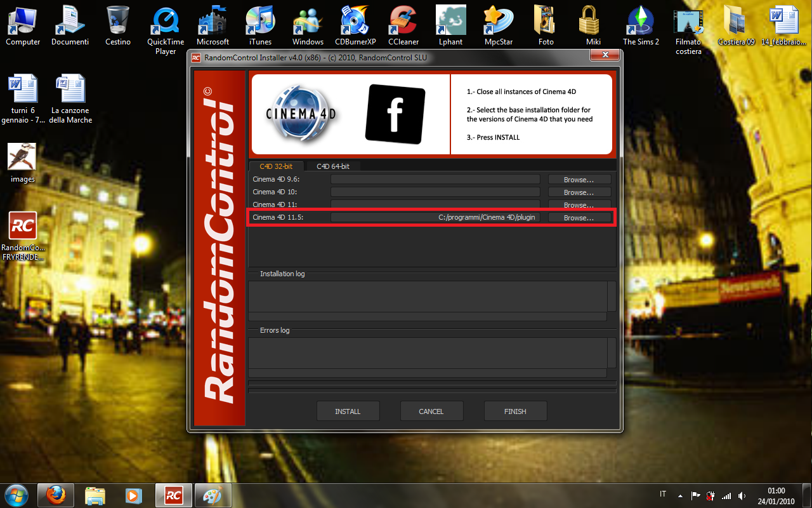Screen dimensions: 812x508
Task: Click the volume icon in system tray
Action: (742, 495)
